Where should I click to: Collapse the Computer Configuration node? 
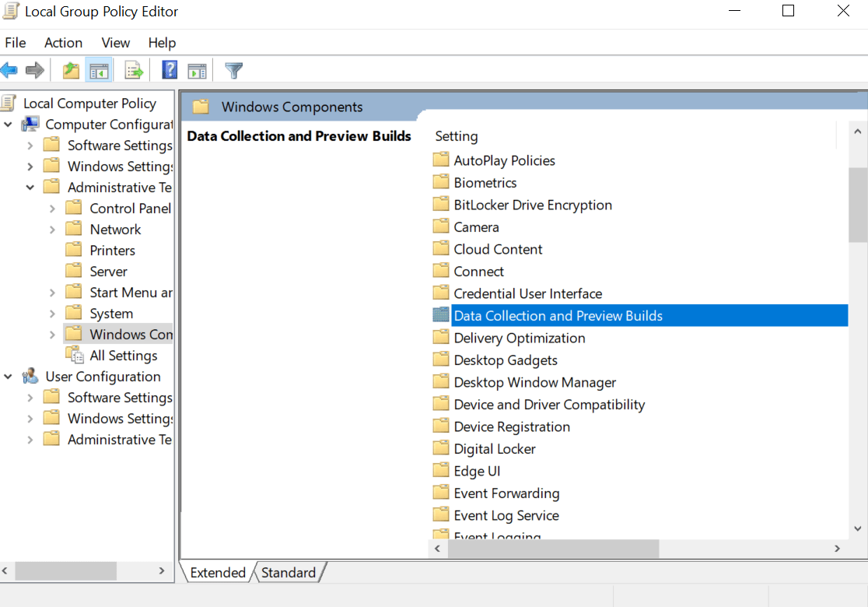8,124
